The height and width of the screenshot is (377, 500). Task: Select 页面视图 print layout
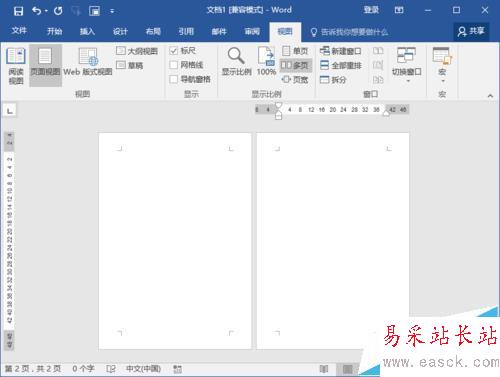click(x=45, y=66)
